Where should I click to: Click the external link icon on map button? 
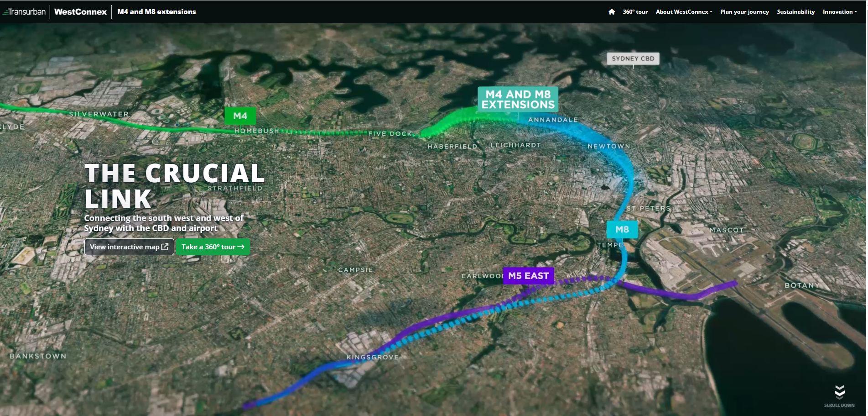tap(165, 247)
